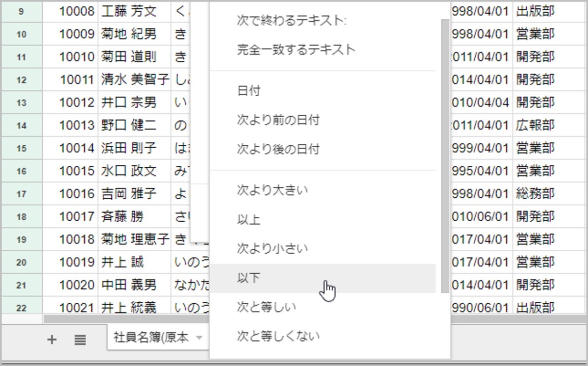Click the name cell 工藤 芳文
Image resolution: width=588 pixels, height=366 pixels.
[134, 11]
